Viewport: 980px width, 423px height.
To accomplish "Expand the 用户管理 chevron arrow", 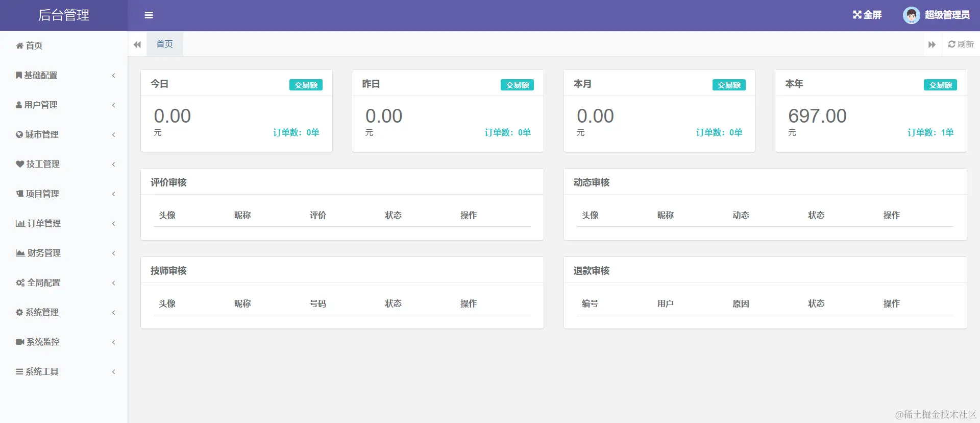I will [x=114, y=105].
